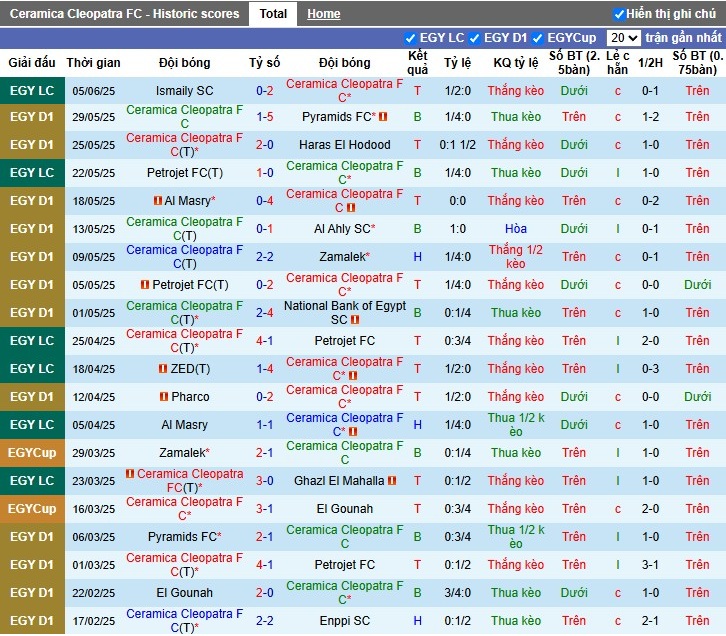This screenshot has height=636, width=726.
Task: Click the 1-5 score against Pyramids FC
Action: (x=264, y=117)
